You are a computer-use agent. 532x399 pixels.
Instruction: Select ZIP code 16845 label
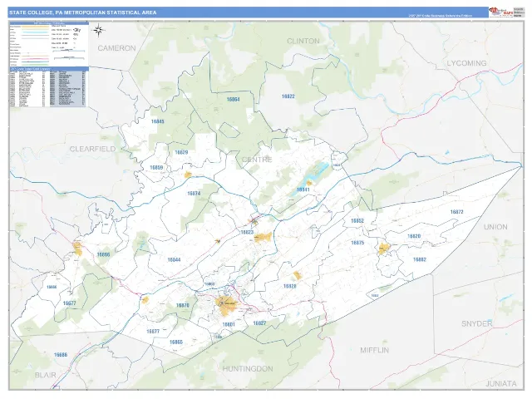[x=158, y=121]
